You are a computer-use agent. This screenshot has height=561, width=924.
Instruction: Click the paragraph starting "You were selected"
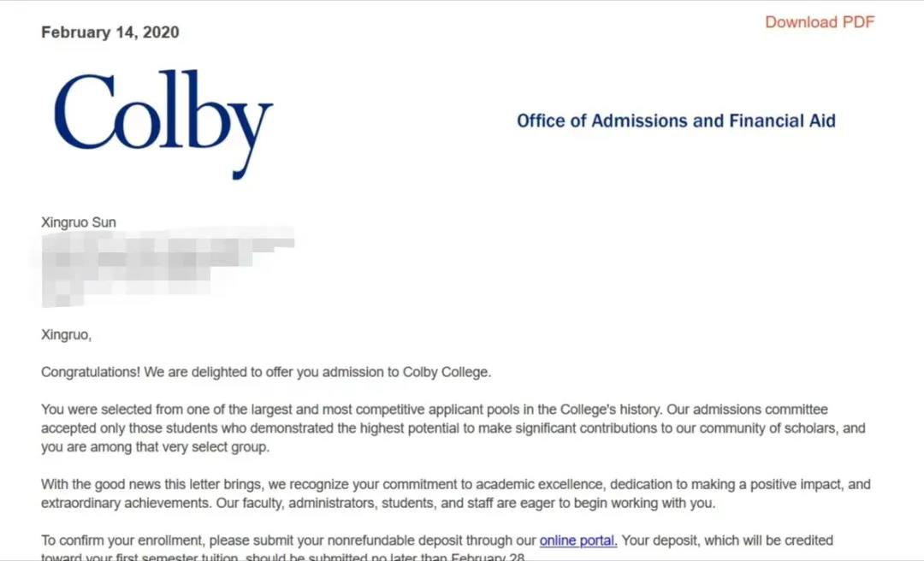coord(453,428)
